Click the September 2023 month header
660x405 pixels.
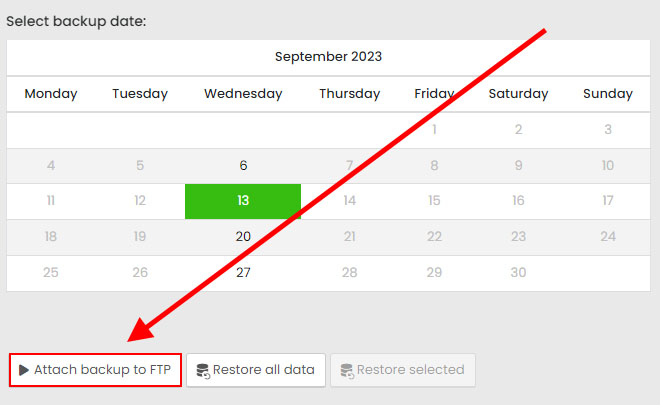(328, 57)
